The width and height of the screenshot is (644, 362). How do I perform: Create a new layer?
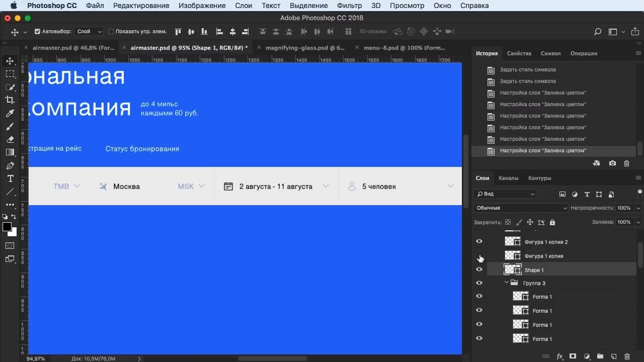(x=614, y=356)
